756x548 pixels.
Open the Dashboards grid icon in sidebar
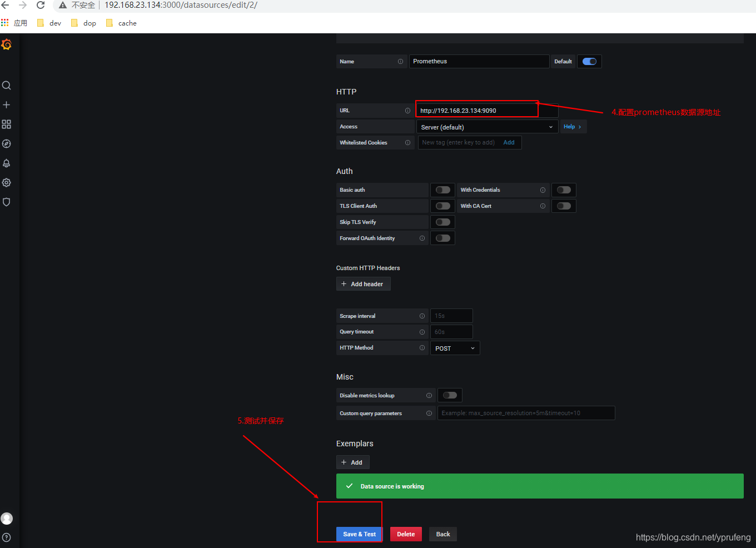point(7,124)
